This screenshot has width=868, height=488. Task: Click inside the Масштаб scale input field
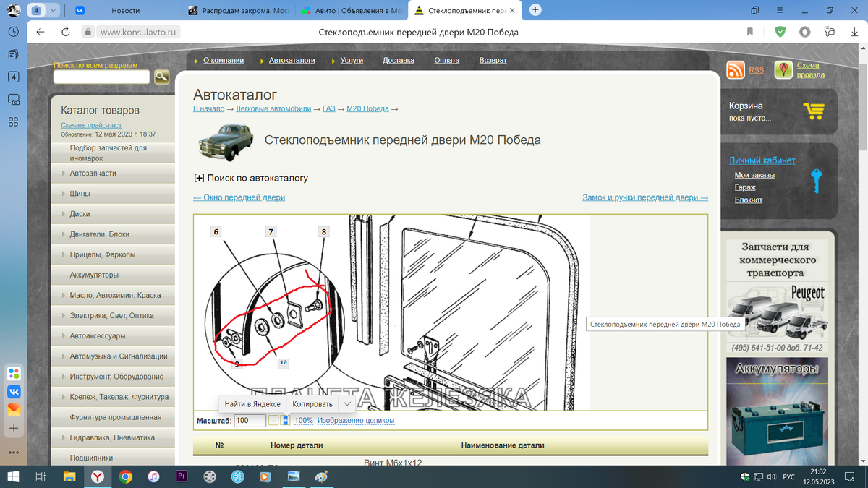[x=250, y=419]
